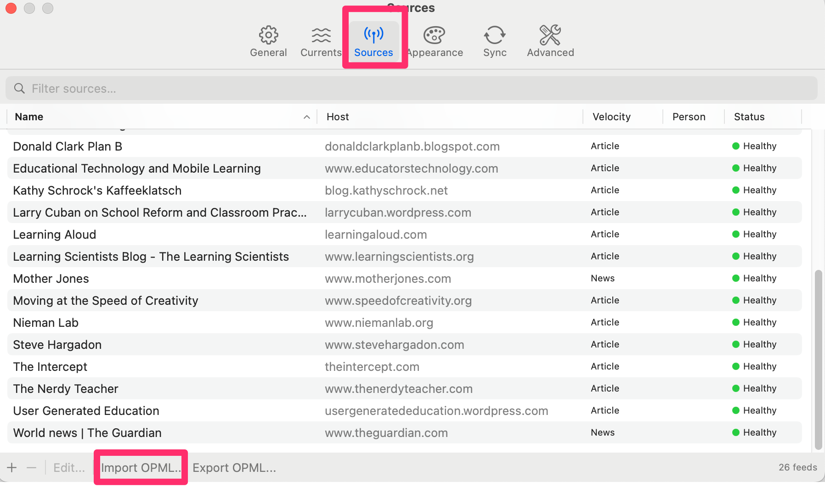The width and height of the screenshot is (825, 504).
Task: Click the minus icon to remove feed
Action: (x=31, y=467)
